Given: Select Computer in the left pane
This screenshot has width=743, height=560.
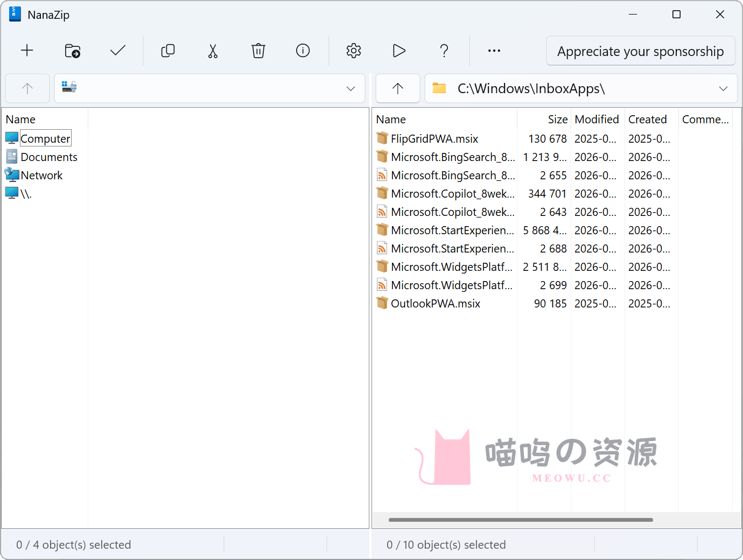Looking at the screenshot, I should click(45, 139).
